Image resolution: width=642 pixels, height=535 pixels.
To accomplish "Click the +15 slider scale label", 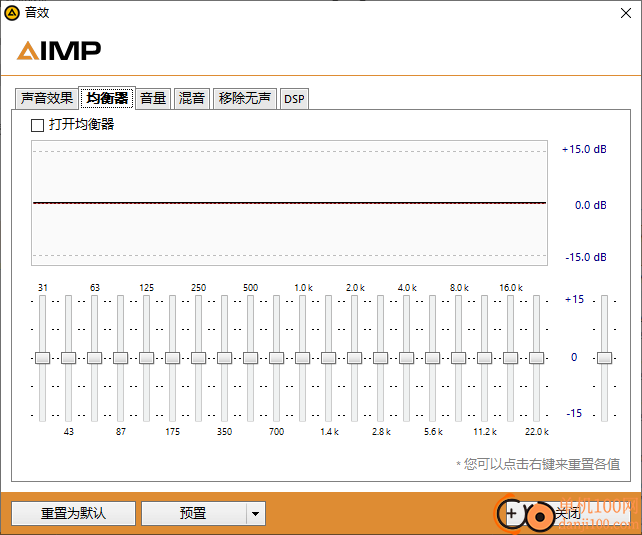I will (x=574, y=300).
